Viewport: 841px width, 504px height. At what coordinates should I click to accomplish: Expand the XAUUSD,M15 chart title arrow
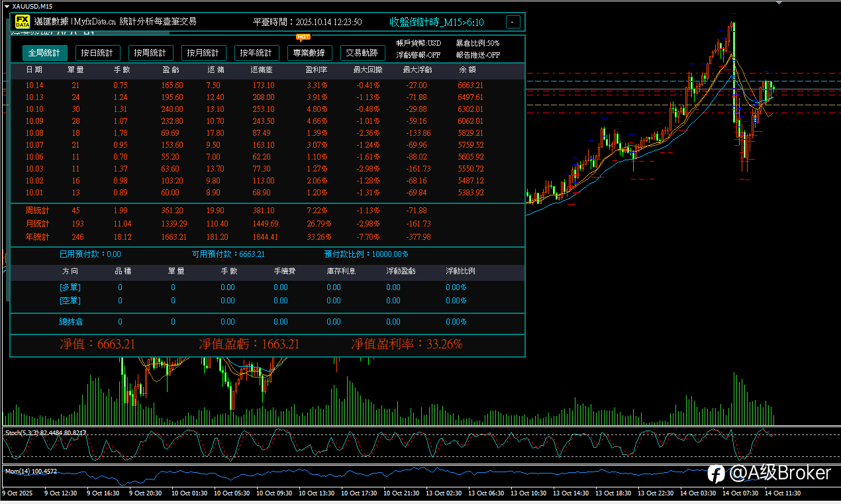point(7,6)
